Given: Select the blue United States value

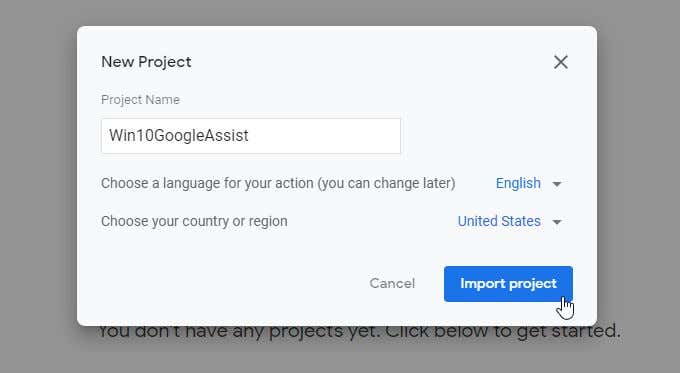Looking at the screenshot, I should tap(499, 222).
